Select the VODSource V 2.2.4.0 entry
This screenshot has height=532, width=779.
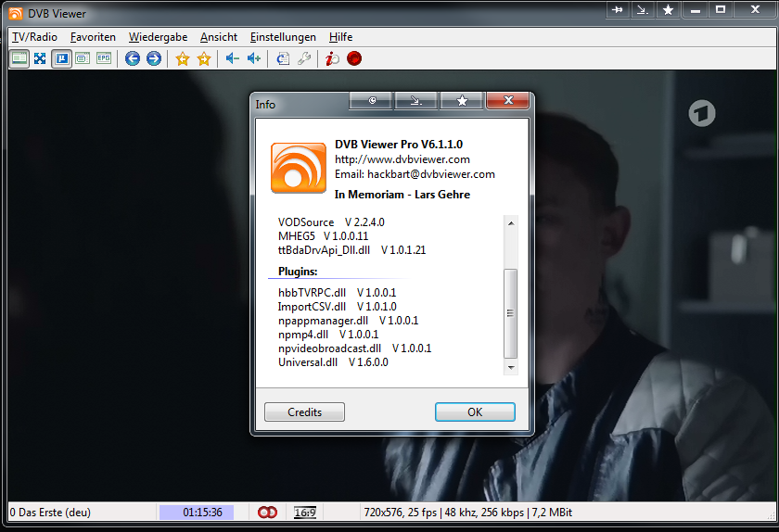331,222
